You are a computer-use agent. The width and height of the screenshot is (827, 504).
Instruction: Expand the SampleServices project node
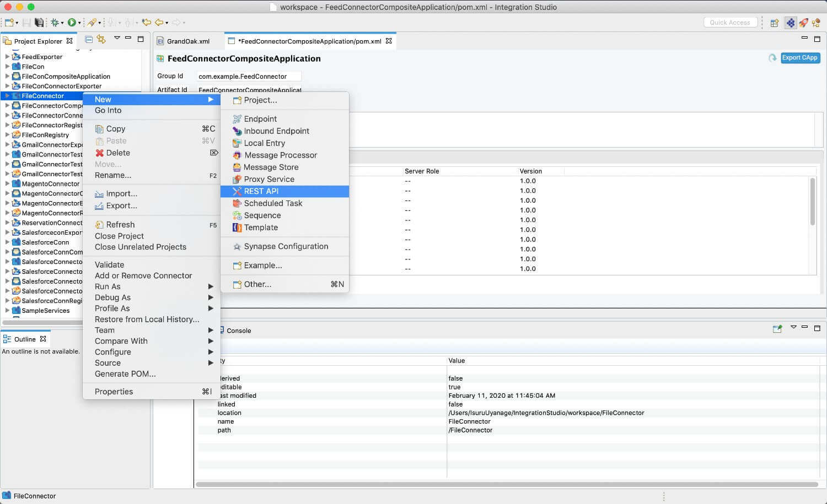(x=7, y=311)
